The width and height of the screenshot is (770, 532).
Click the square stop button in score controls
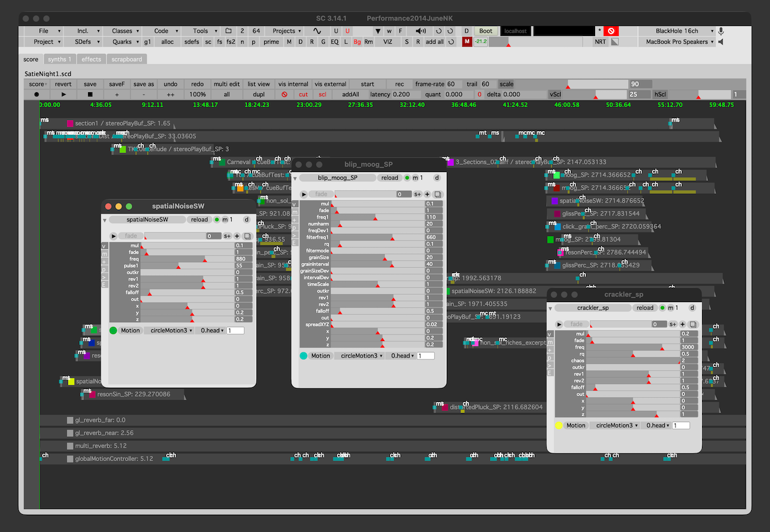pyautogui.click(x=90, y=95)
